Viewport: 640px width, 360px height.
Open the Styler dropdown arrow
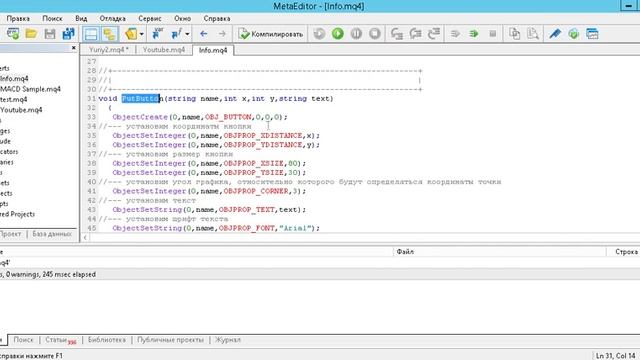141,34
